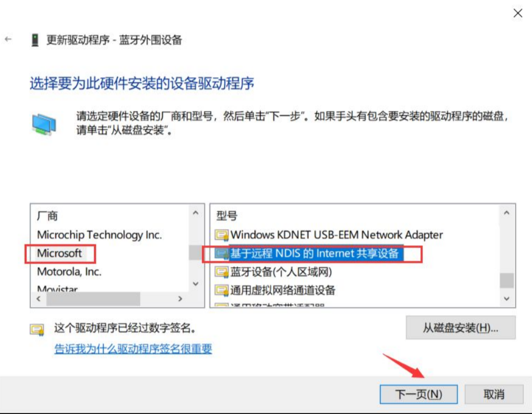532x414 pixels.
Task: Click model list scroll down arrow
Action: pyautogui.click(x=507, y=299)
